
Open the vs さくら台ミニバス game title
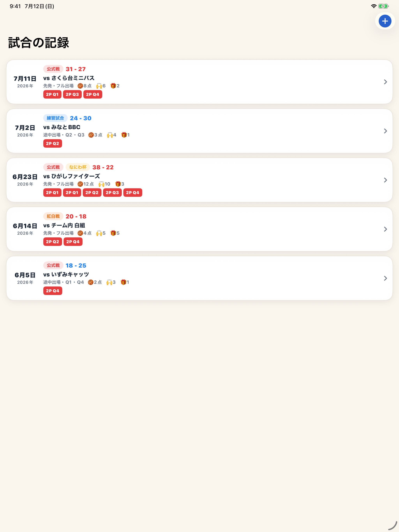click(69, 78)
